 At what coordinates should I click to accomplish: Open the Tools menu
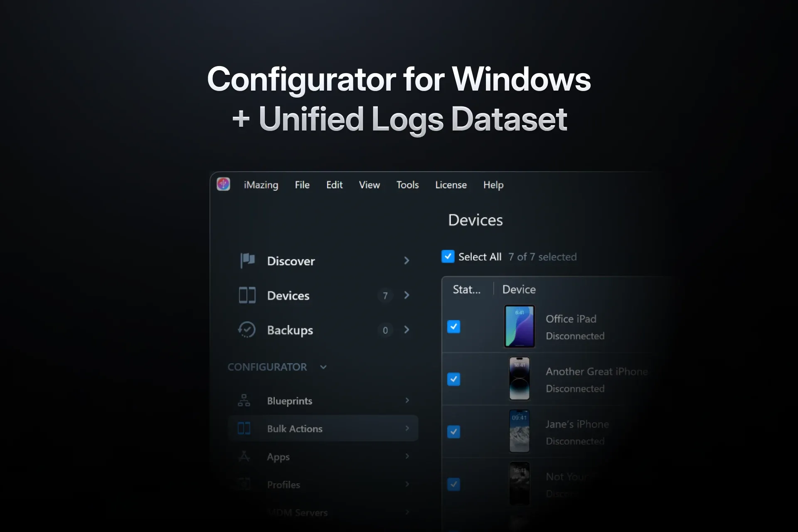point(407,185)
